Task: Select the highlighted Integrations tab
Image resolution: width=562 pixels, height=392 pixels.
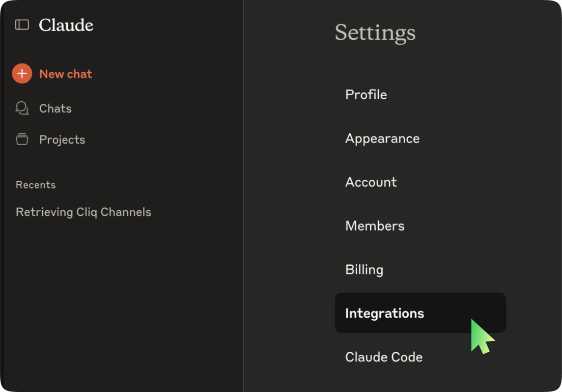Action: (x=420, y=313)
